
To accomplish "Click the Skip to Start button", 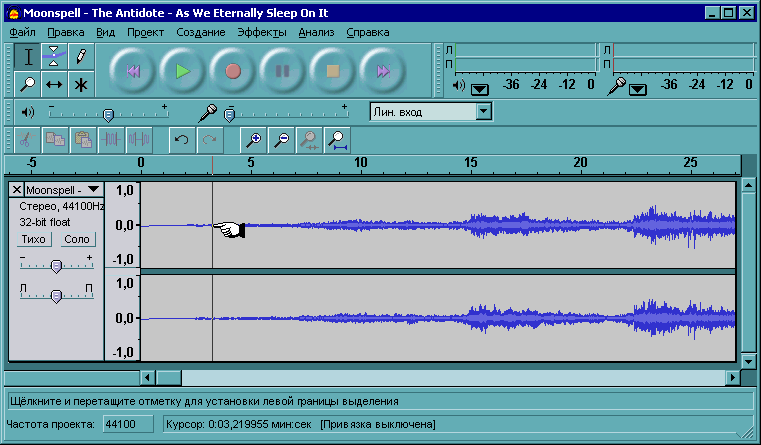I will pos(132,71).
